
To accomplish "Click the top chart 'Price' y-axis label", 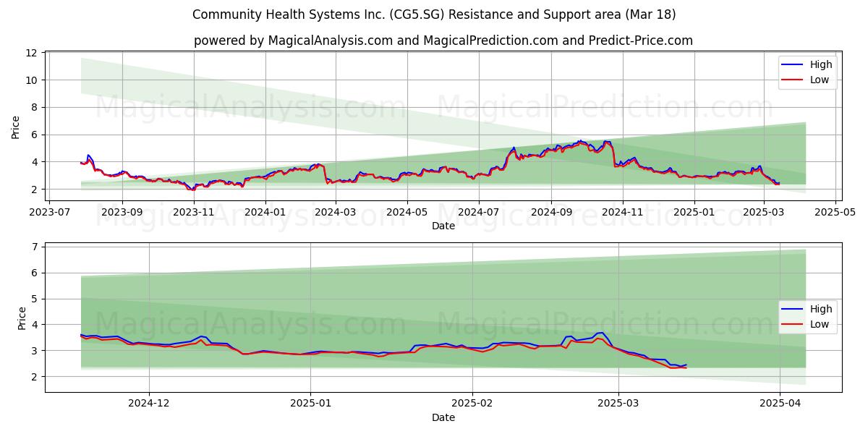I will coord(16,127).
